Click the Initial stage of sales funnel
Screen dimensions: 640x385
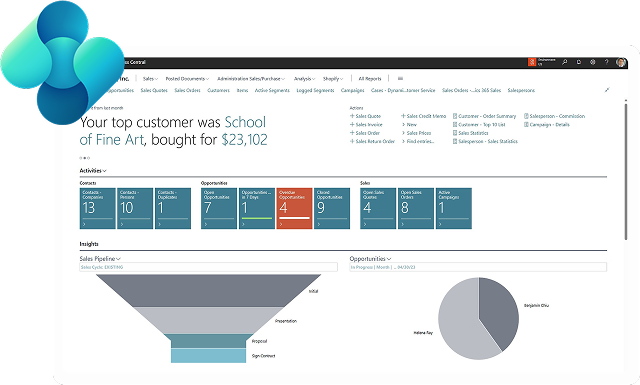[x=209, y=290]
